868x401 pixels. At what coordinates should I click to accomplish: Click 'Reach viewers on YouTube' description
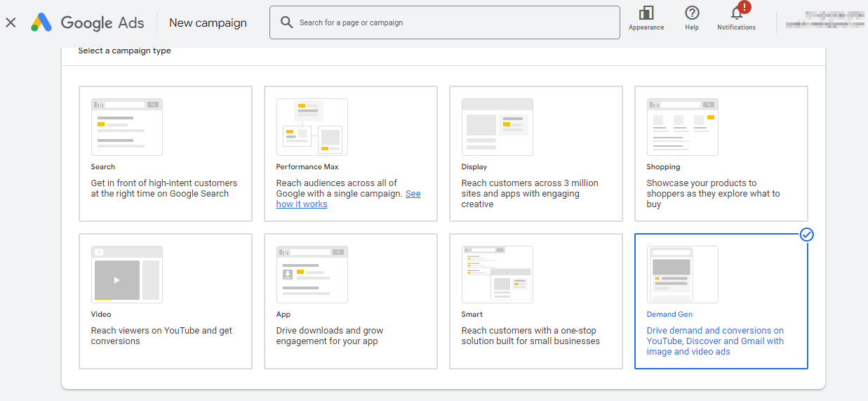pyautogui.click(x=161, y=336)
